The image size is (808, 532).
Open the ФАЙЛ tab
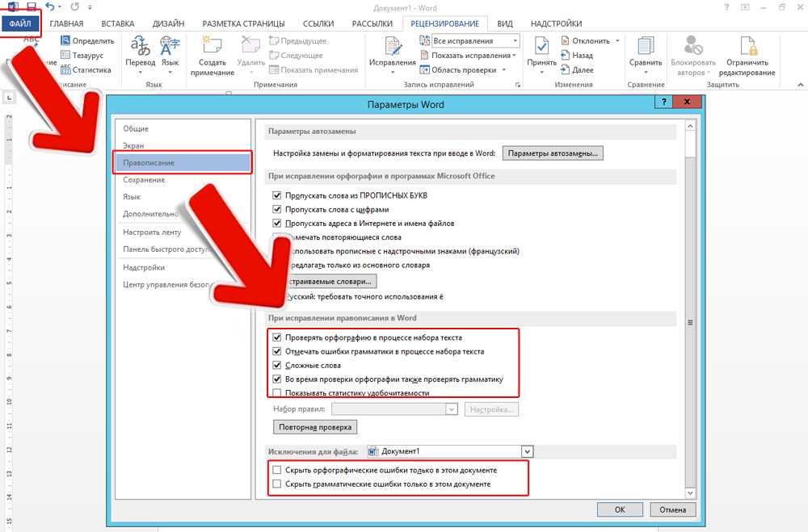click(x=20, y=23)
